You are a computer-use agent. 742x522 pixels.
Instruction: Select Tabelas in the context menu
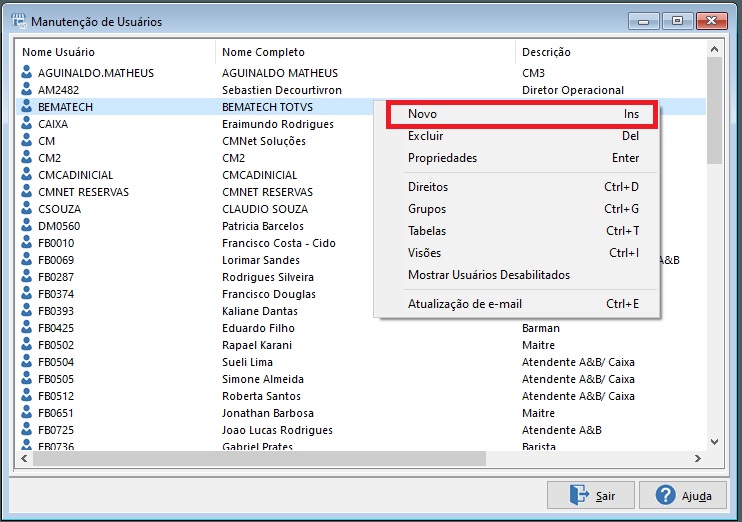[x=522, y=231]
